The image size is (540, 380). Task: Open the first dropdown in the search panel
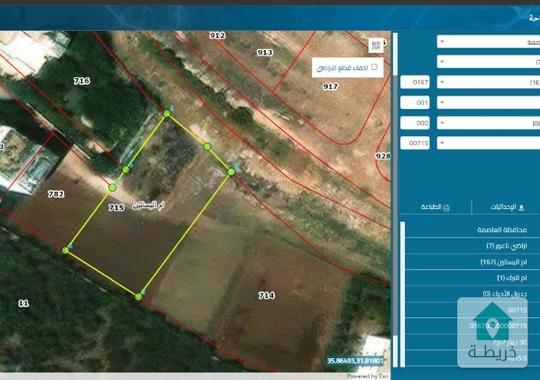pos(488,42)
